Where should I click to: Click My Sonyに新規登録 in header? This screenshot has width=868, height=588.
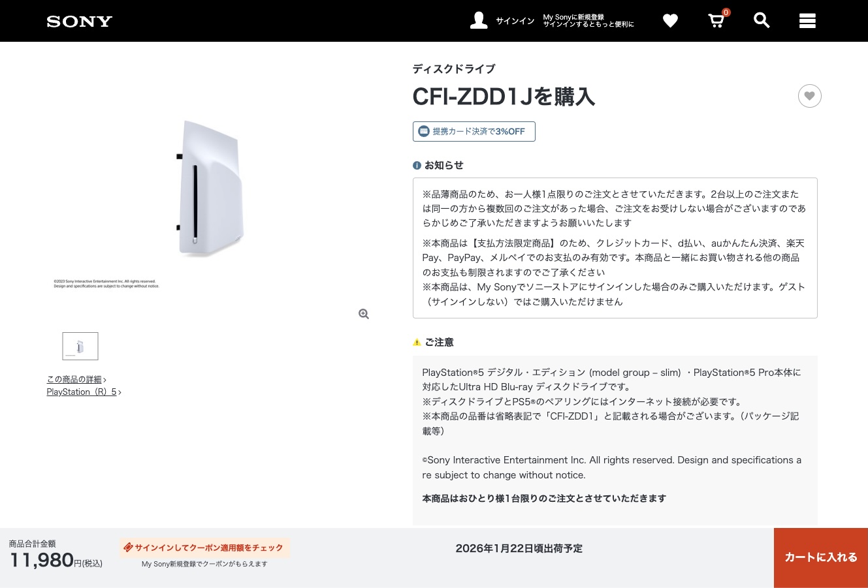[573, 17]
